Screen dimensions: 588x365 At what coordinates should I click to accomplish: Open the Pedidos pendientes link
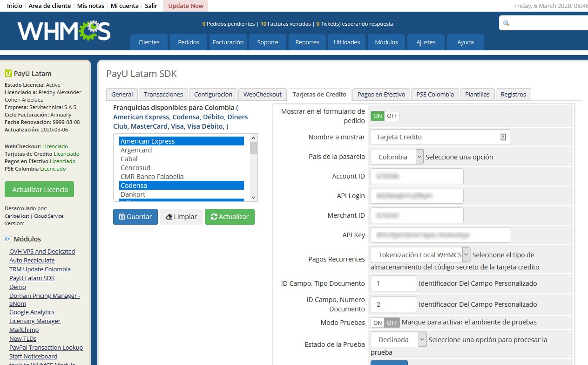228,23
